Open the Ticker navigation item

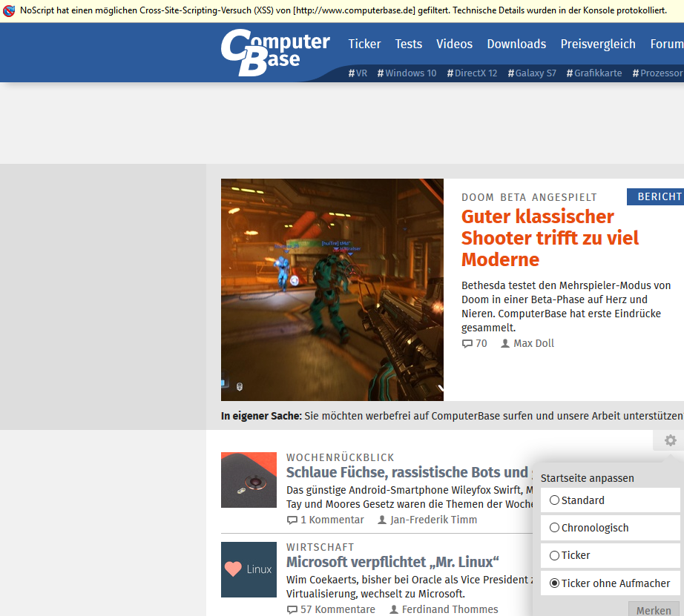[x=364, y=44]
